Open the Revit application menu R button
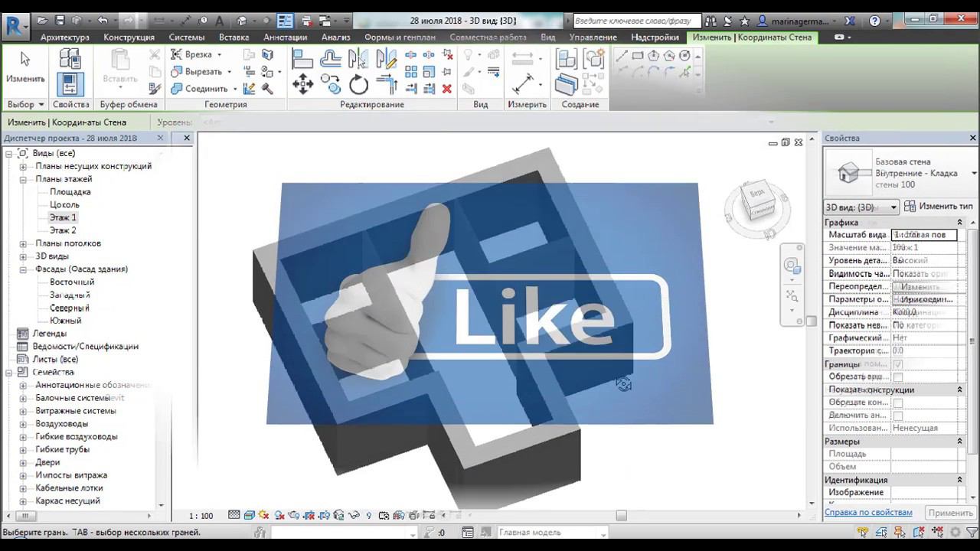This screenshot has height=551, width=980. 15,26
